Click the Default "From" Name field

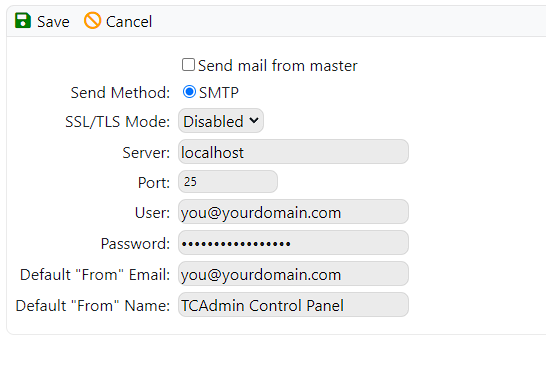point(293,305)
